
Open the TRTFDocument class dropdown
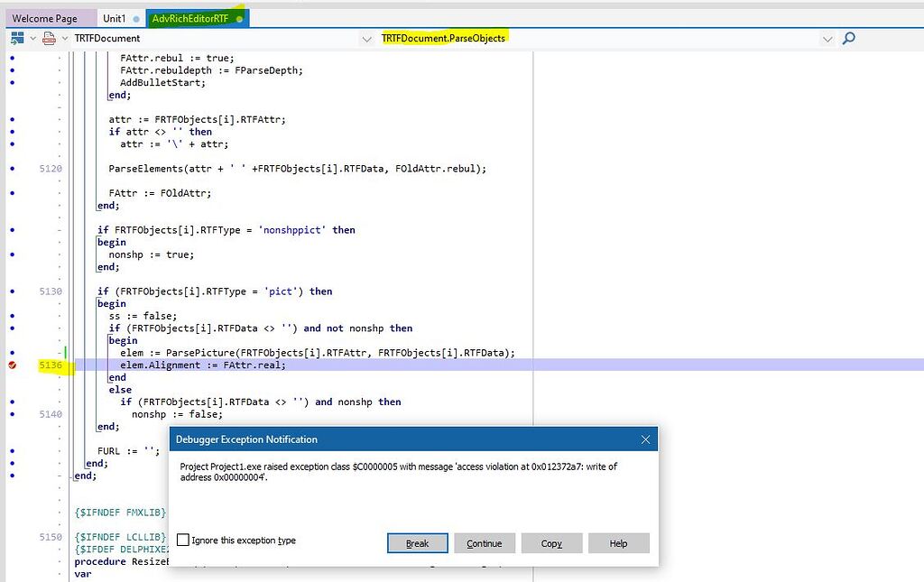[366, 39]
